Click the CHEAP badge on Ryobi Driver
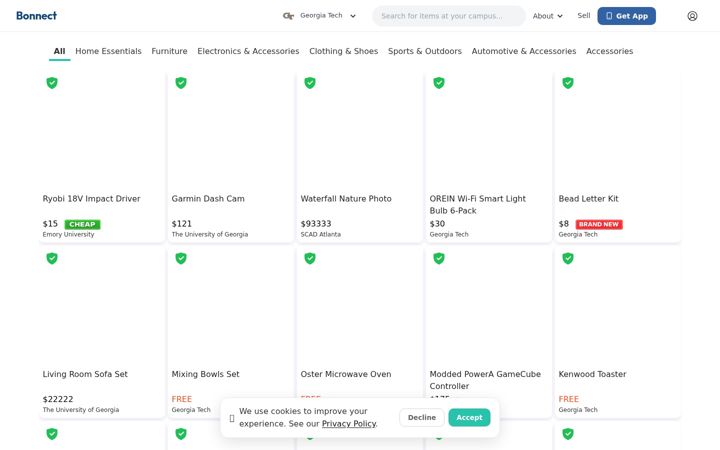The image size is (720, 450). (82, 225)
